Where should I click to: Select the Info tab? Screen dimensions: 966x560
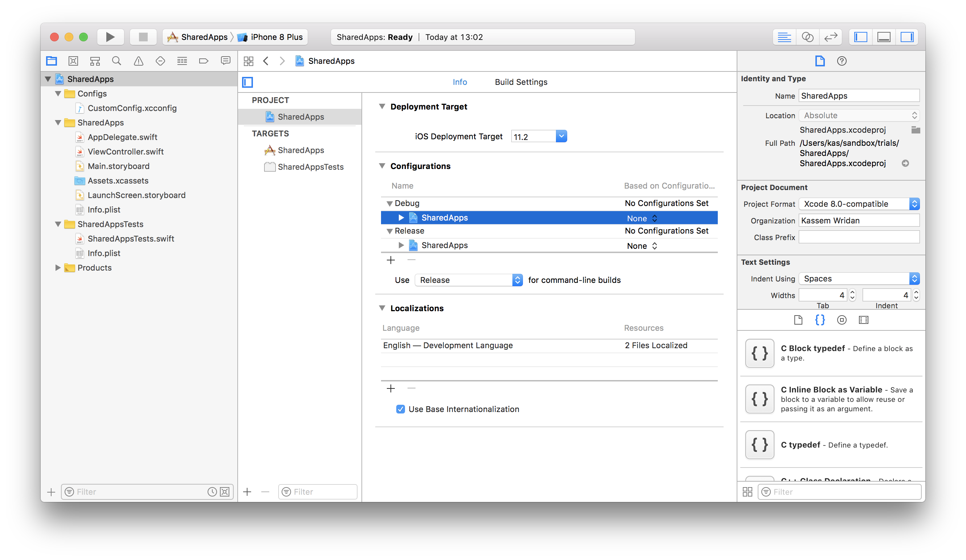(460, 81)
